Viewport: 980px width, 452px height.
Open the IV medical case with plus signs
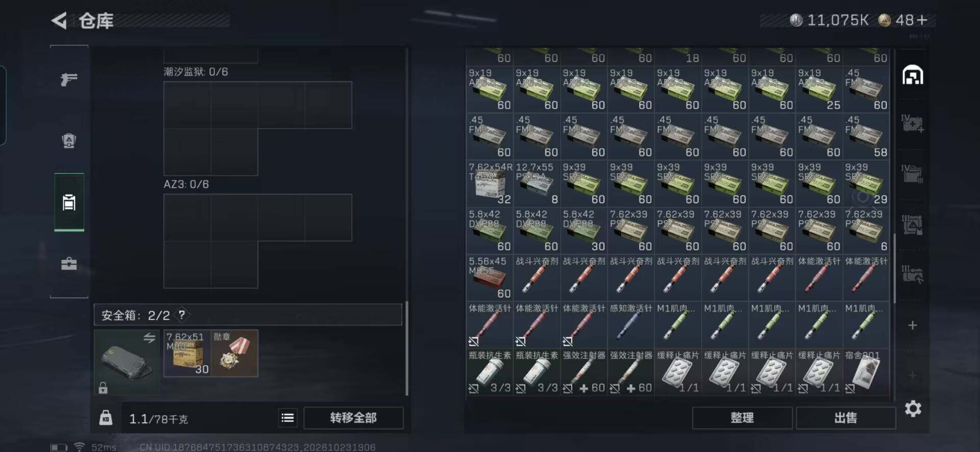(x=913, y=123)
